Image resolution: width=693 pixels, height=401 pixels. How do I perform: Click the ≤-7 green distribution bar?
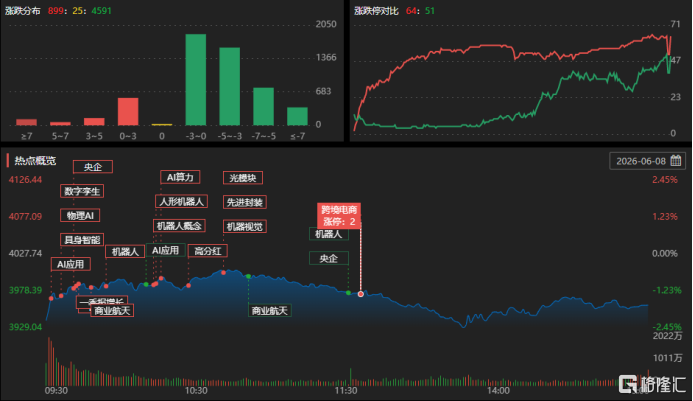(x=297, y=116)
